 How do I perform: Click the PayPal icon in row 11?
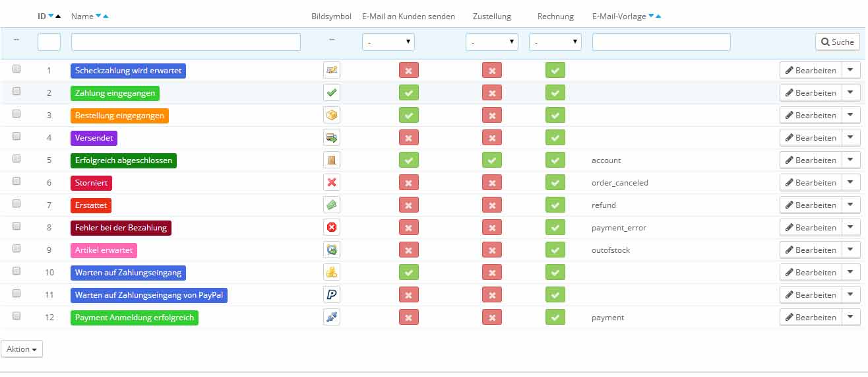click(332, 294)
